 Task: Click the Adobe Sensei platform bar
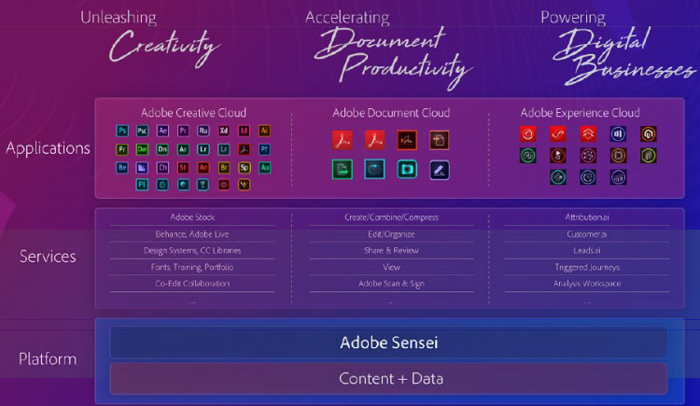(388, 343)
